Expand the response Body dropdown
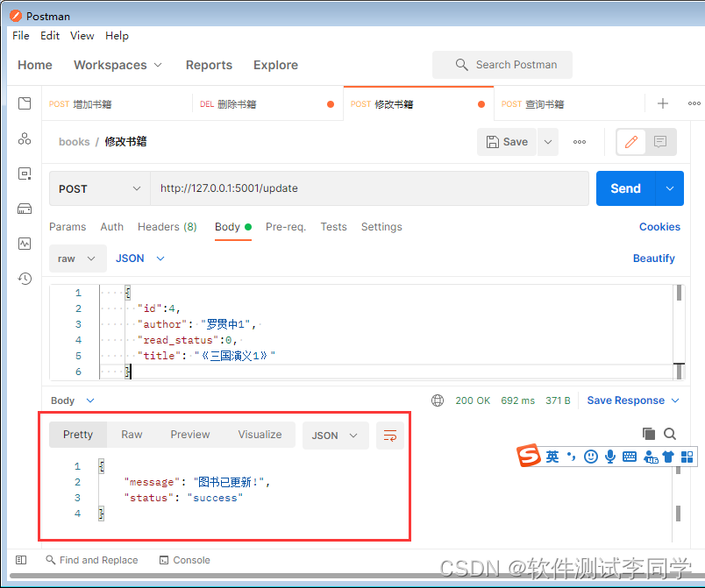 [73, 400]
